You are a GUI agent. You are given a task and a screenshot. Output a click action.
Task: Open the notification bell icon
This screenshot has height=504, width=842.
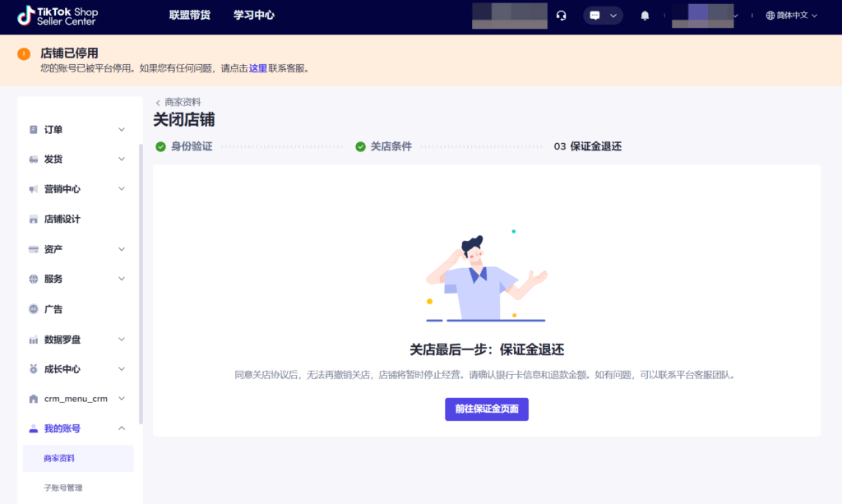click(644, 15)
